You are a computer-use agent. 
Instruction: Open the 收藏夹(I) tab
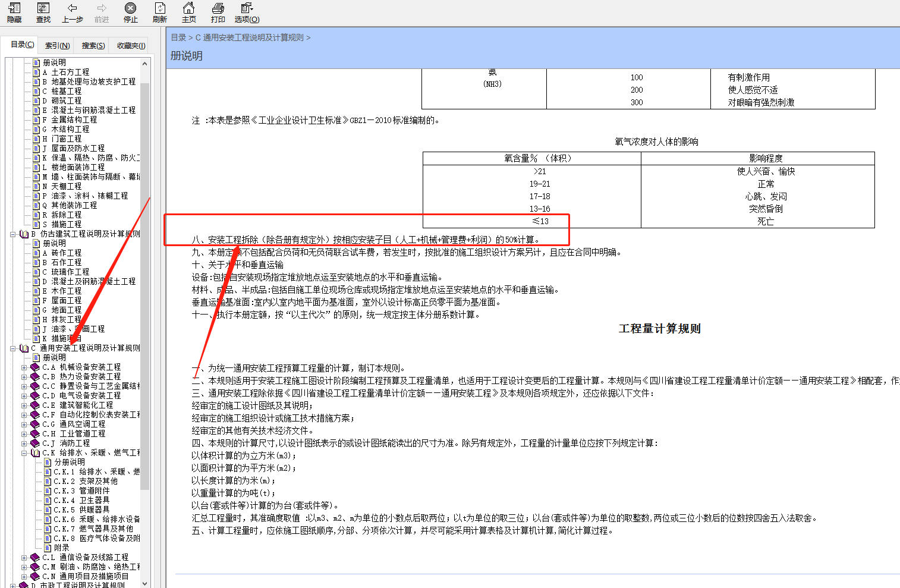tap(131, 45)
